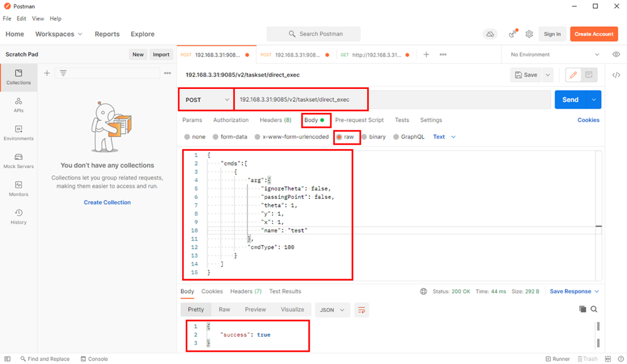The image size is (627, 364).
Task: Open the History sidebar section
Action: pyautogui.click(x=19, y=217)
